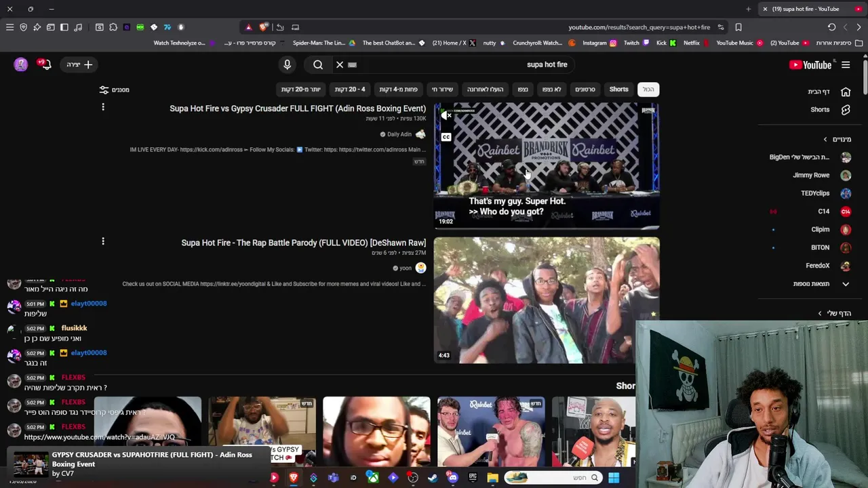Select the לא נצפו filter chip
The width and height of the screenshot is (868, 488).
[551, 89]
